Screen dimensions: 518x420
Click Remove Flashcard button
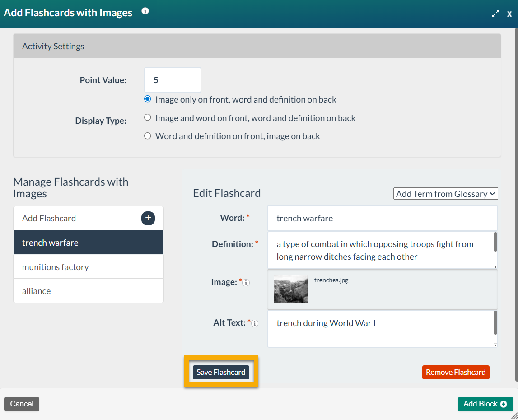click(456, 372)
